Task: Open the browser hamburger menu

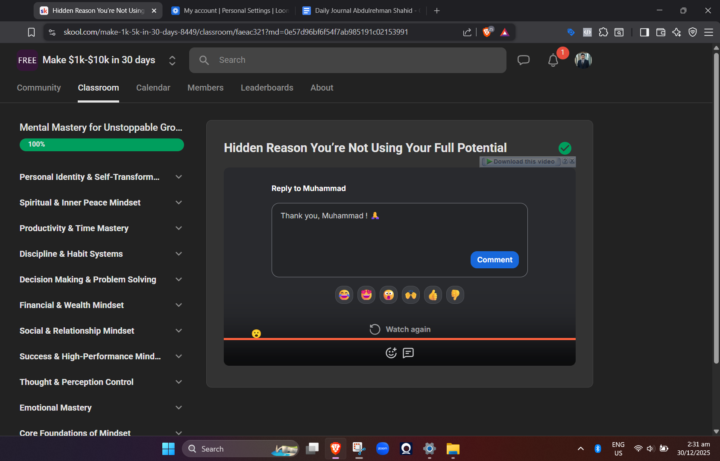Action: (x=709, y=32)
